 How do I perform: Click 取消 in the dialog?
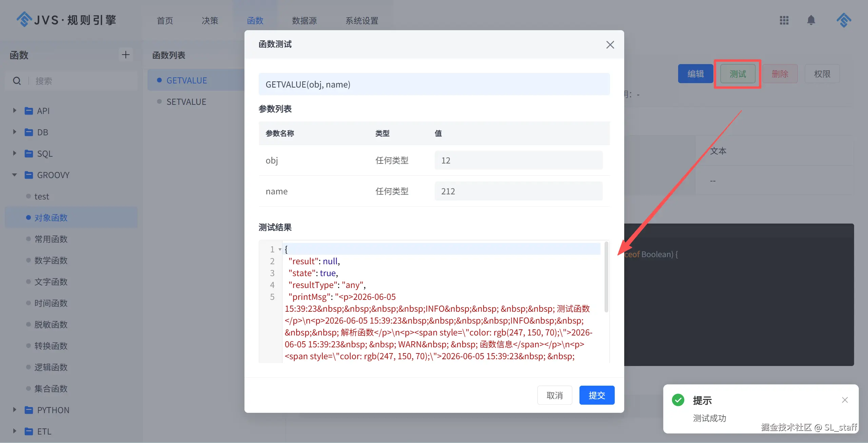click(x=555, y=395)
